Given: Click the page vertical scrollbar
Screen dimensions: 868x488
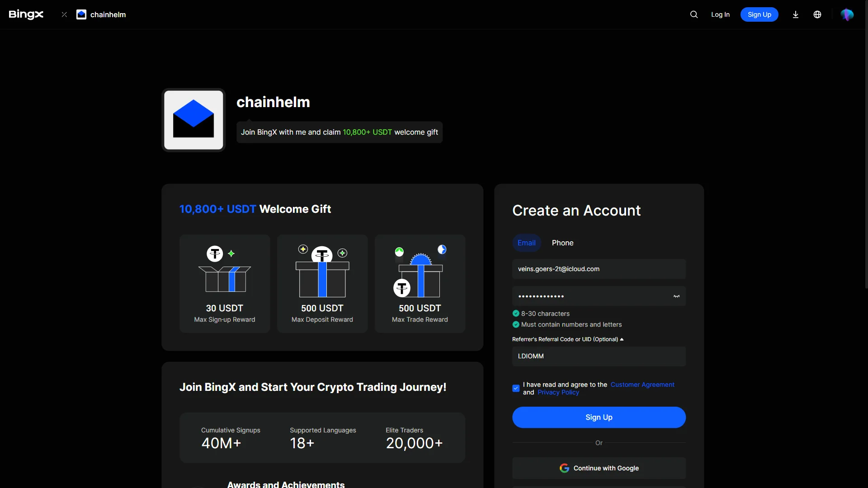Looking at the screenshot, I should [x=866, y=145].
